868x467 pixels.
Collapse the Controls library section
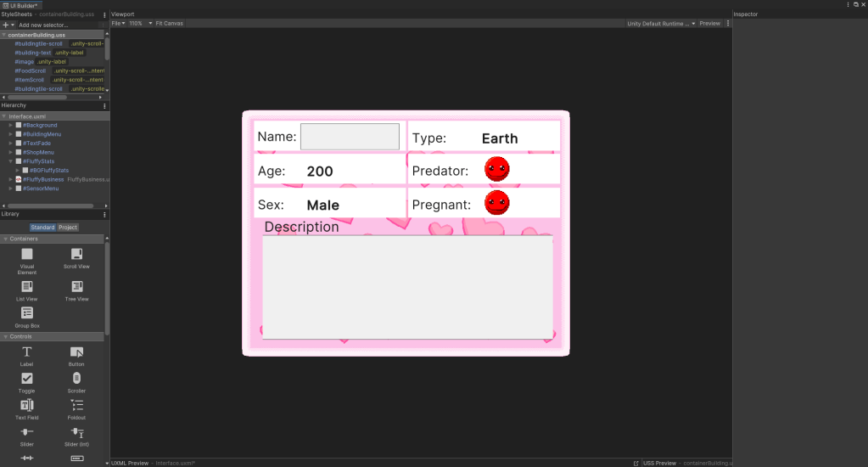point(6,337)
